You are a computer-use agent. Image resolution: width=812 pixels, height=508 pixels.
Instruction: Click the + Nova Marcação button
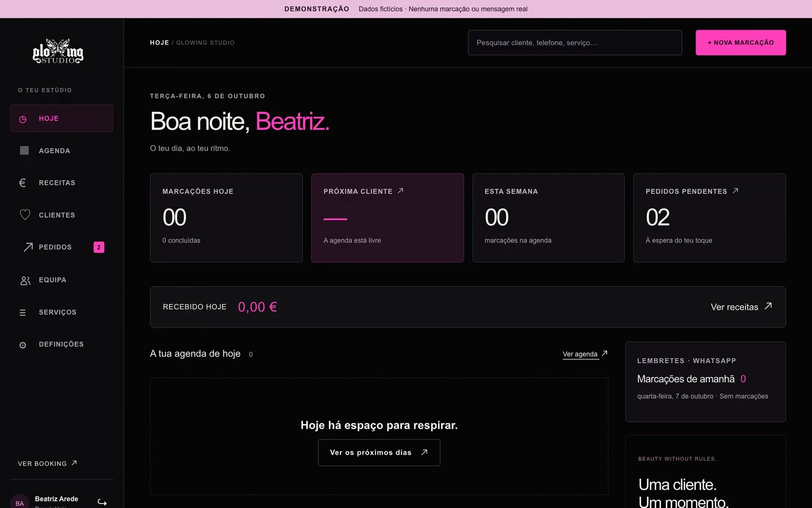[x=740, y=43]
